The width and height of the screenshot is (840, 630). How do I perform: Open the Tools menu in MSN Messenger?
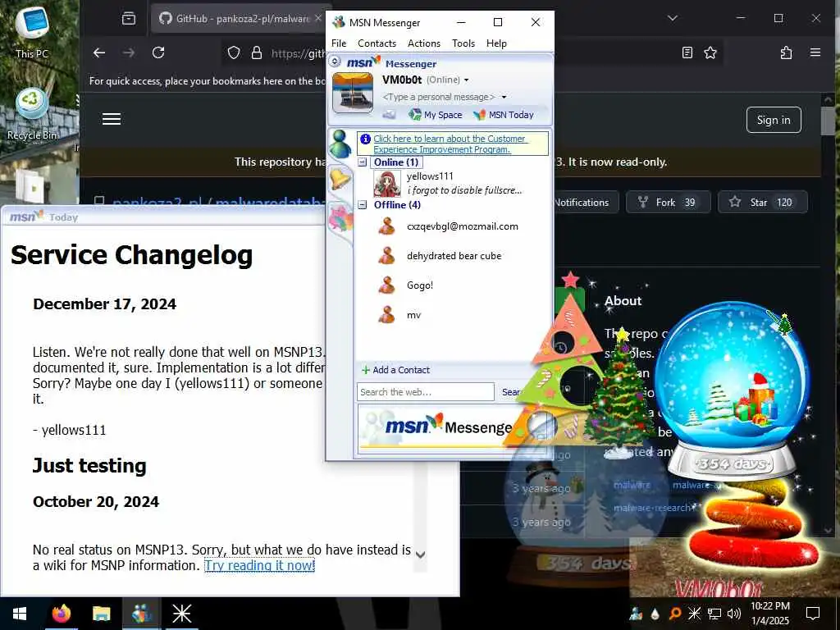463,43
